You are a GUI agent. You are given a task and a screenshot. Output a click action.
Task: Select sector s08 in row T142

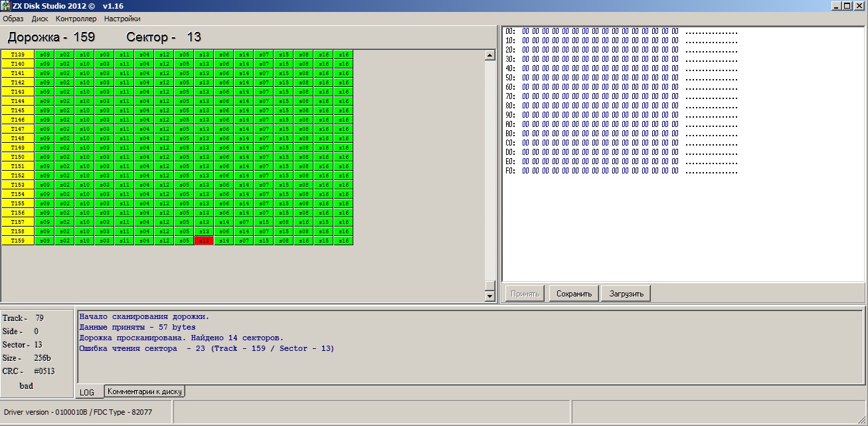(x=304, y=82)
